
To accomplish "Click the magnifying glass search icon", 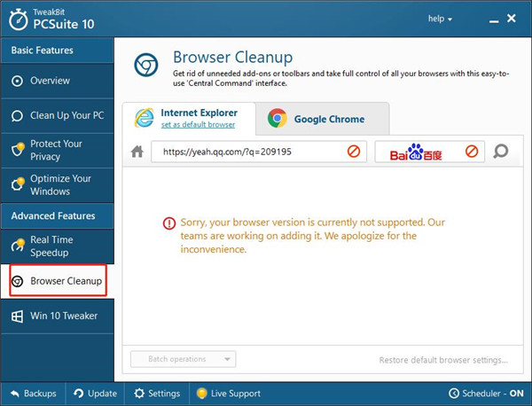I will [x=501, y=152].
